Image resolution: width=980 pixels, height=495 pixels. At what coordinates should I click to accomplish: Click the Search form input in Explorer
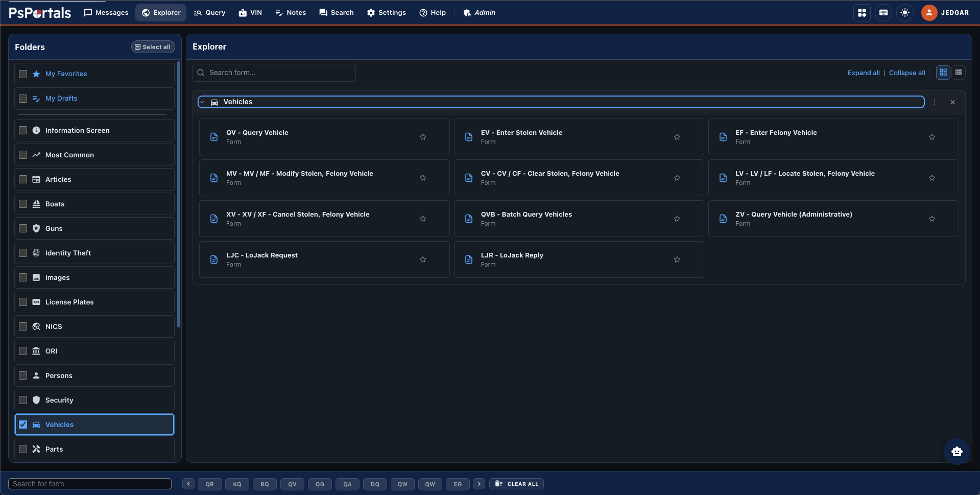point(274,73)
